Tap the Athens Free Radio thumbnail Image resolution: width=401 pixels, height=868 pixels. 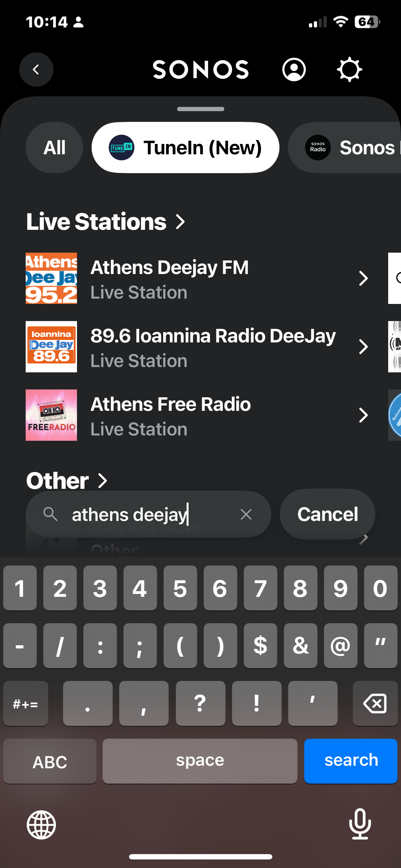click(x=51, y=415)
